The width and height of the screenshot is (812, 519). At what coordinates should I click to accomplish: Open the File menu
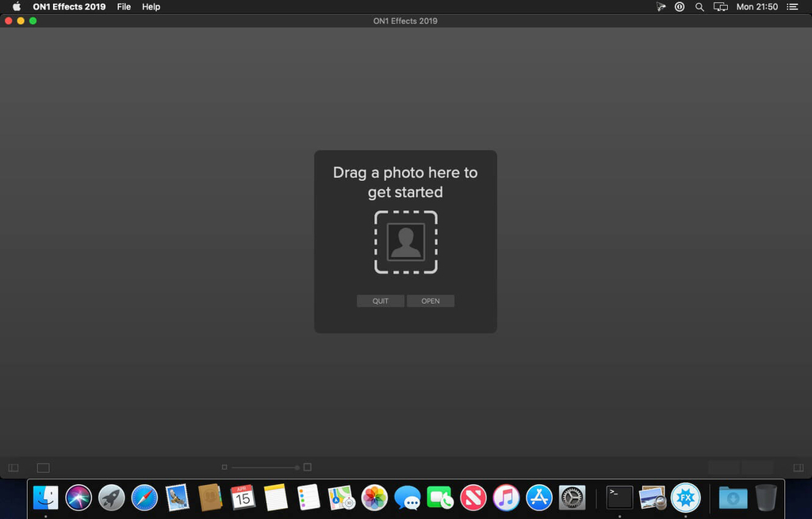(x=124, y=6)
